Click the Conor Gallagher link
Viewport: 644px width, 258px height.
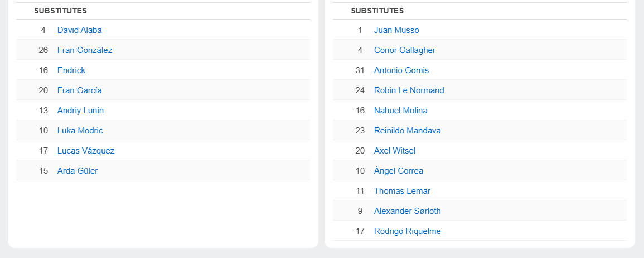[404, 50]
